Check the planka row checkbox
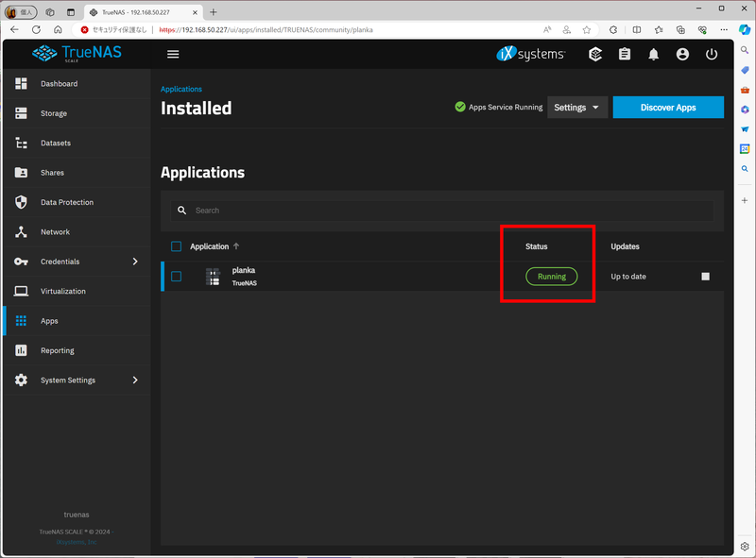Screen dimensions: 756x558 pos(177,277)
